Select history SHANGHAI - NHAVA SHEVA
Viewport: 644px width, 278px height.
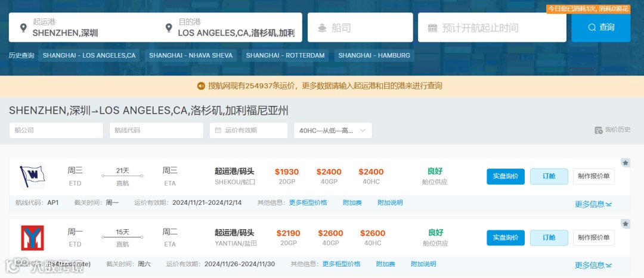pyautogui.click(x=191, y=55)
